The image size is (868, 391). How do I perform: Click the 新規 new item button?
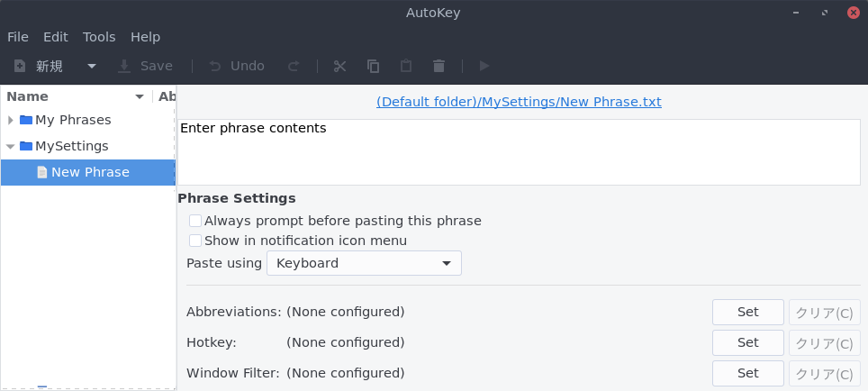[x=39, y=67]
